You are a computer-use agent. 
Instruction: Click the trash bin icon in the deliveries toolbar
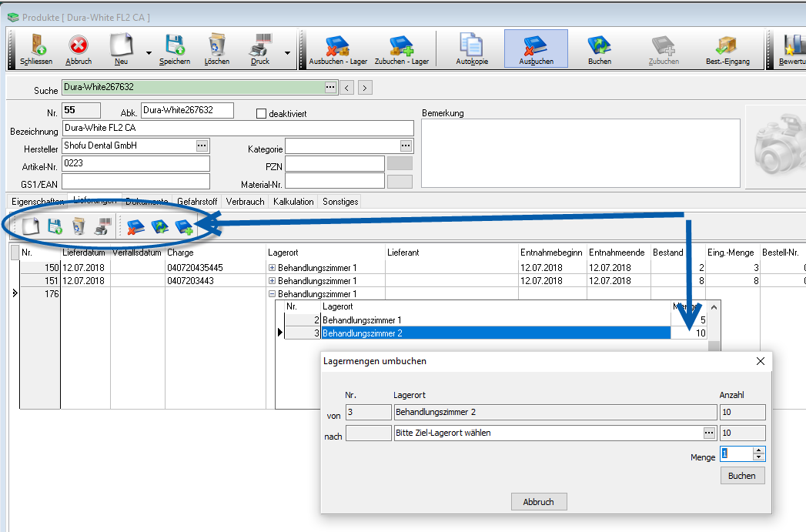coord(78,226)
